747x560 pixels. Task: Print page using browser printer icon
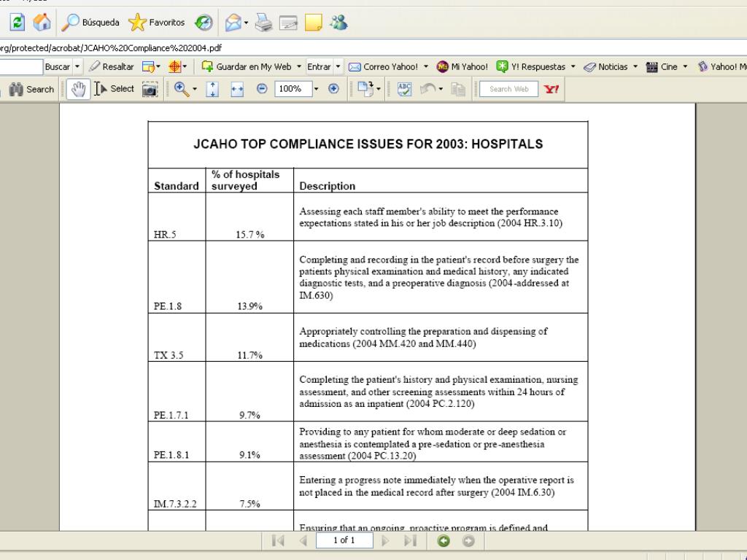coord(263,22)
